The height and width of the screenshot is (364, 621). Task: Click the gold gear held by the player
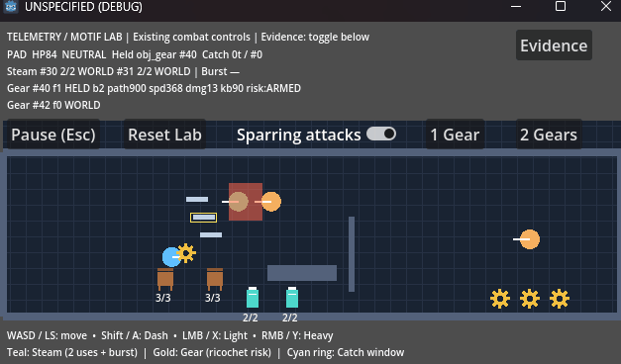pyautogui.click(x=186, y=253)
